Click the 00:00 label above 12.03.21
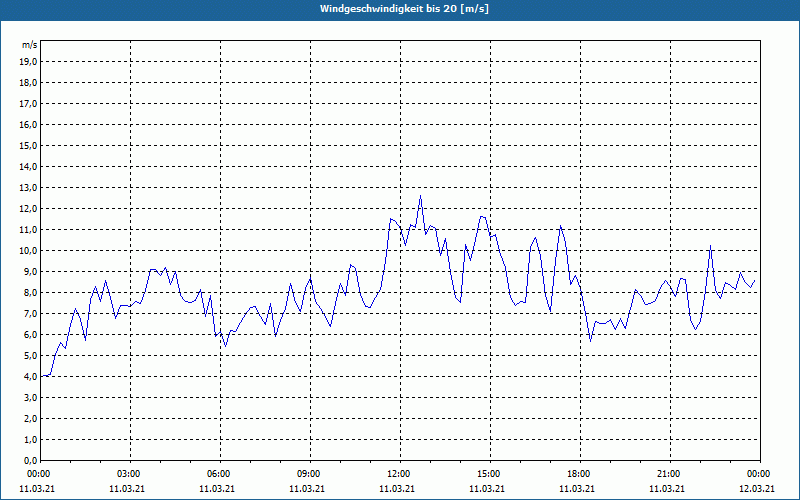The height and width of the screenshot is (500, 800). (759, 474)
